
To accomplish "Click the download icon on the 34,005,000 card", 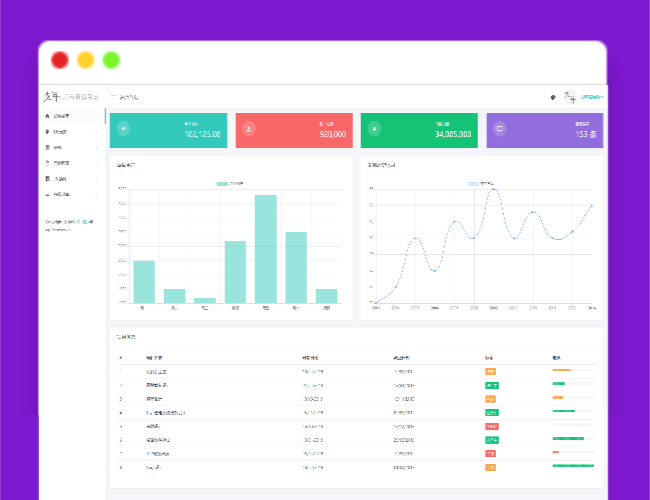I will point(374,129).
